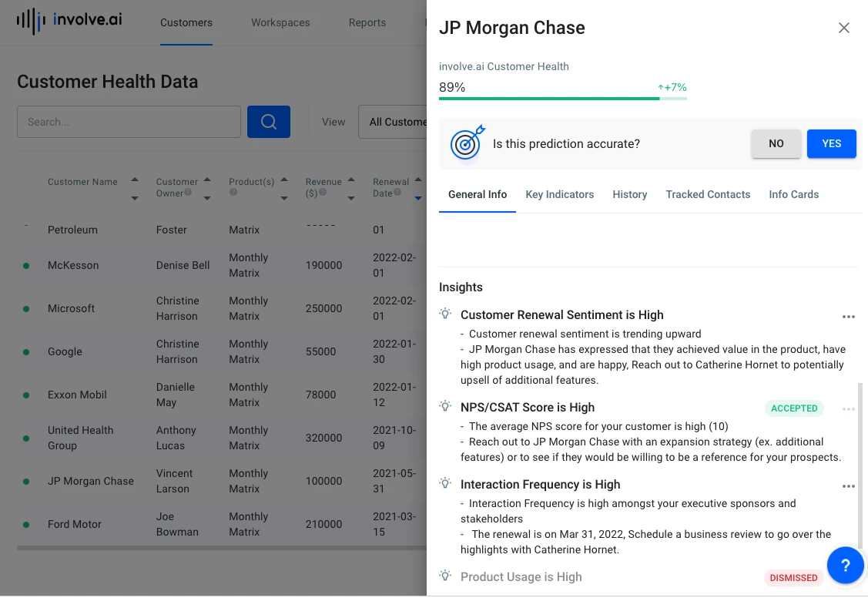Click the Product(s) column help icon
The height and width of the screenshot is (598, 868).
(233, 192)
